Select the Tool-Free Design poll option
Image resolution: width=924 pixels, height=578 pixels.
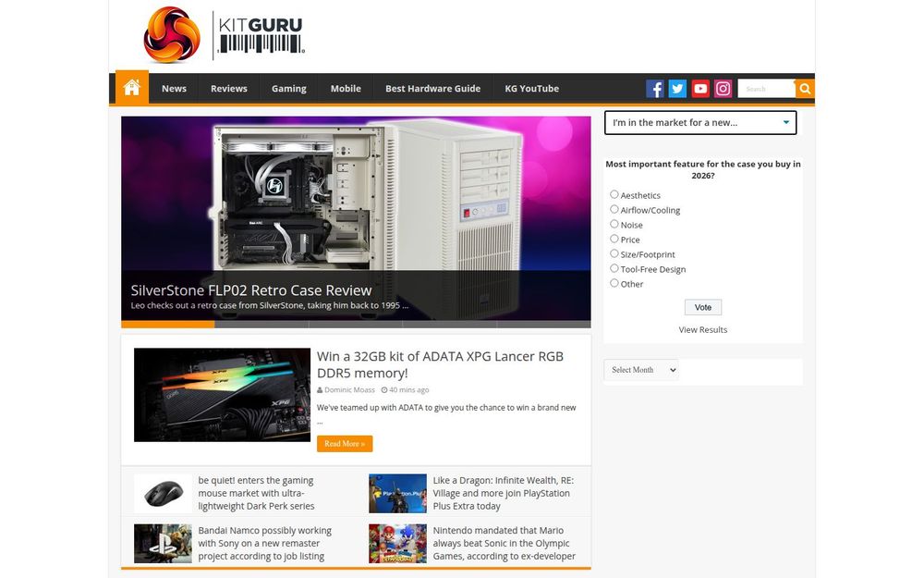click(x=614, y=268)
